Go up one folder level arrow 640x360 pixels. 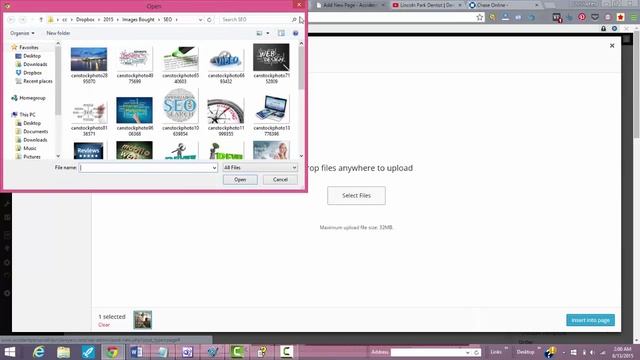(x=41, y=20)
